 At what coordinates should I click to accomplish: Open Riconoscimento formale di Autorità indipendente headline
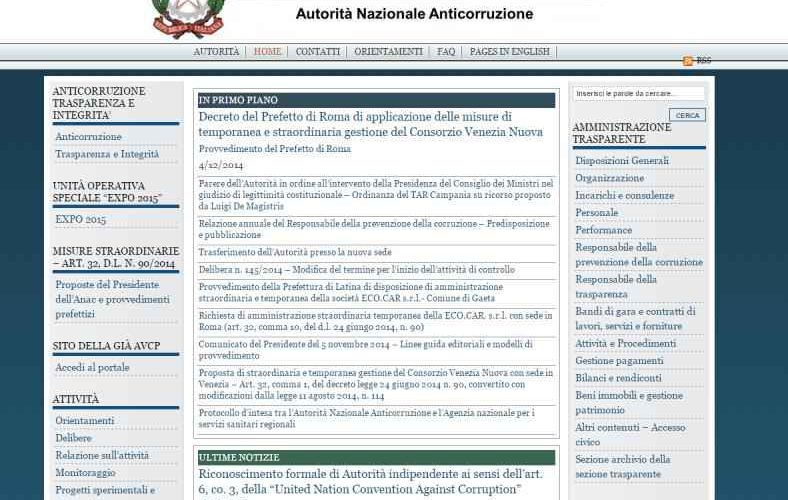pos(370,481)
